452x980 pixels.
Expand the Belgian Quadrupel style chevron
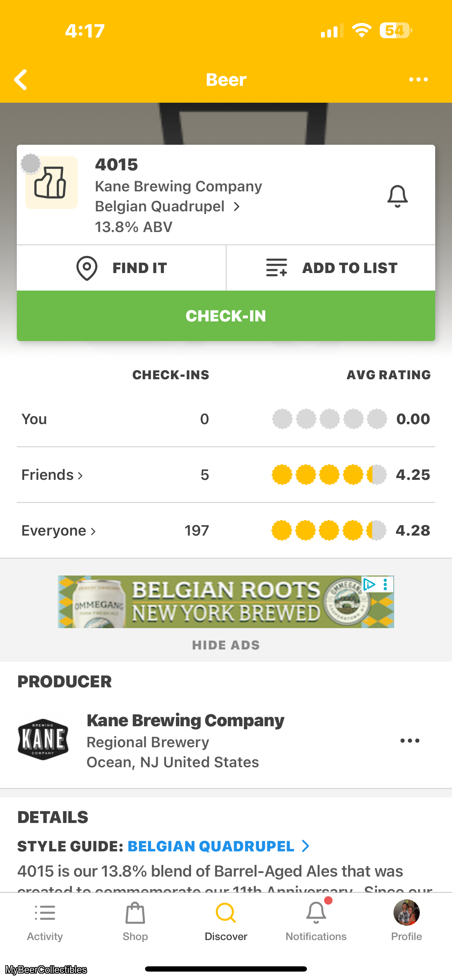pyautogui.click(x=237, y=206)
